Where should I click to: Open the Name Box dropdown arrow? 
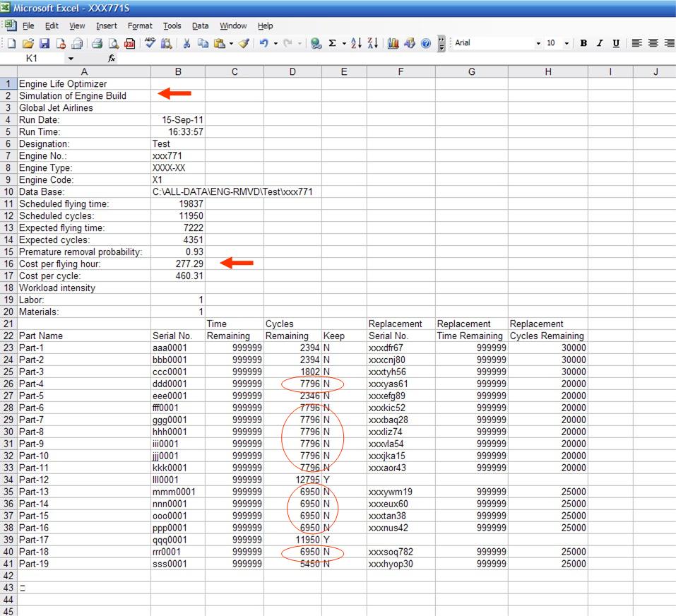pos(71,59)
